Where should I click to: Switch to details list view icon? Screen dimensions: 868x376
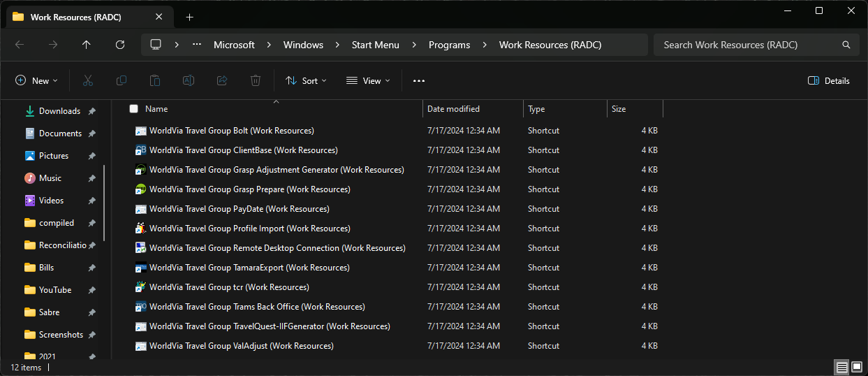click(x=842, y=368)
